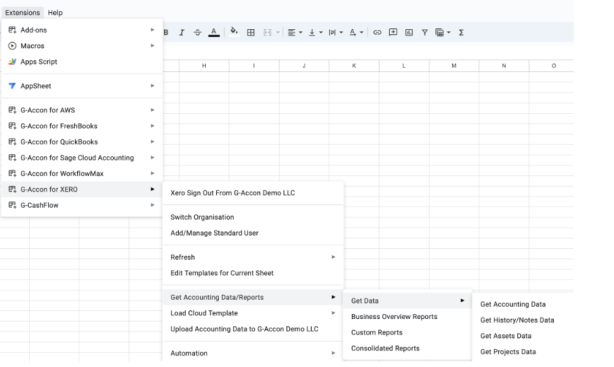
Task: Expand G-Accon for Sage Cloud Accounting
Action: [x=82, y=157]
